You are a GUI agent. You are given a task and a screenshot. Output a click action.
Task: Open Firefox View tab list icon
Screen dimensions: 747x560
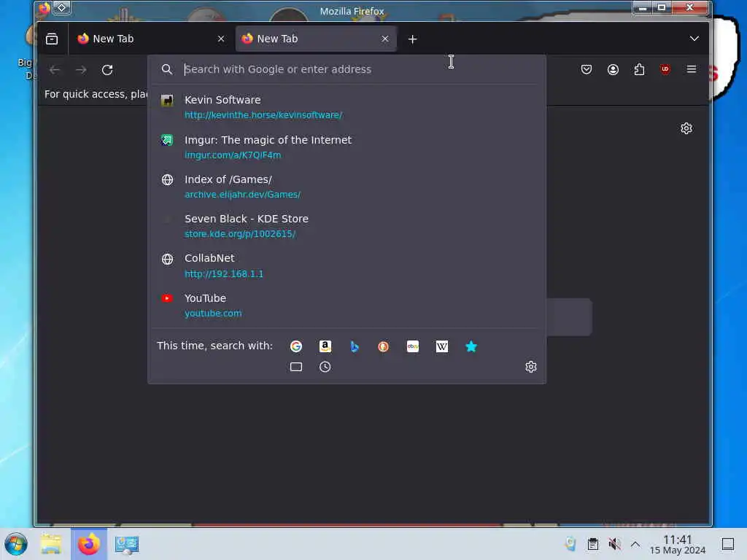click(52, 39)
